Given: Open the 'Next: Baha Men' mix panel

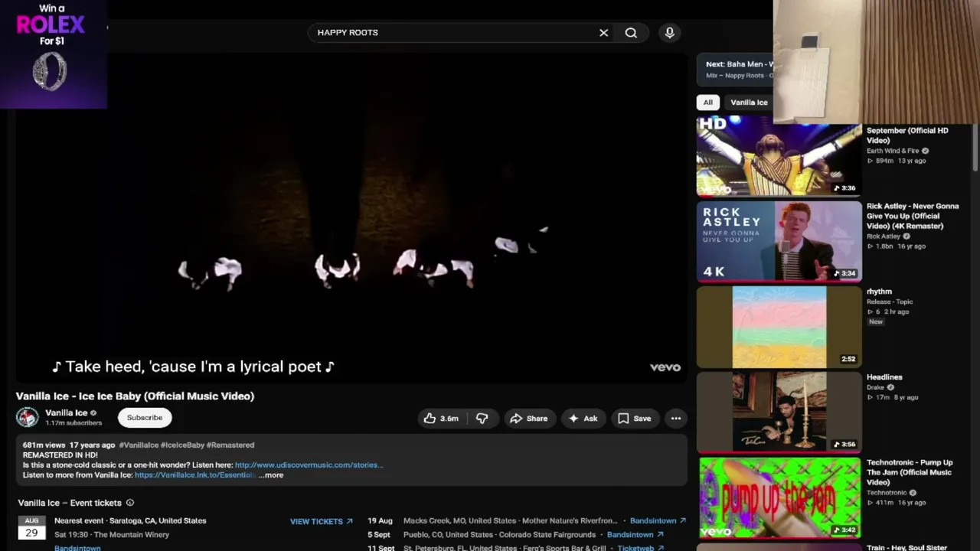Looking at the screenshot, I should coord(735,70).
